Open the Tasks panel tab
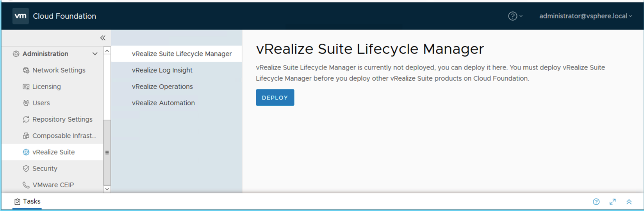 click(x=27, y=201)
